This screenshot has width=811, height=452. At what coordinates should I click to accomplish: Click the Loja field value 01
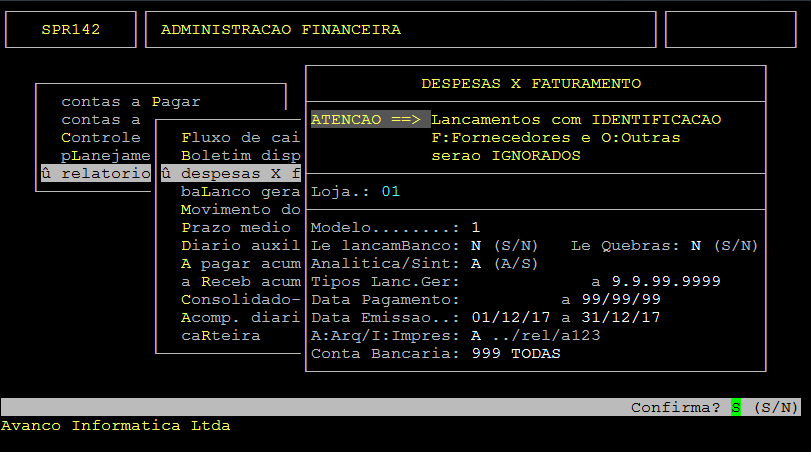pos(390,191)
